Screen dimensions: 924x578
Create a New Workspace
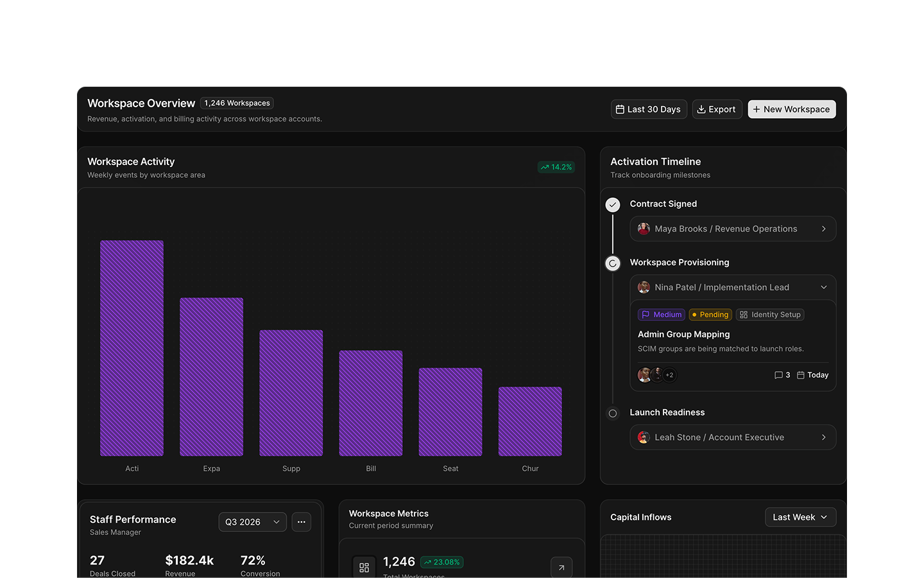(x=791, y=109)
